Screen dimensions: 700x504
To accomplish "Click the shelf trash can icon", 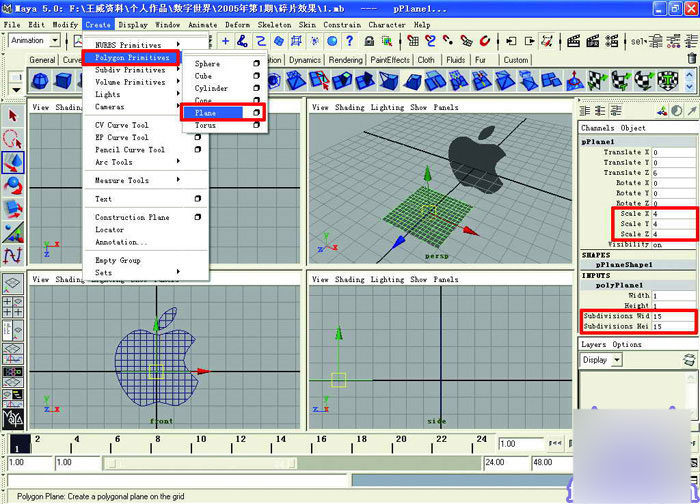I will click(692, 58).
